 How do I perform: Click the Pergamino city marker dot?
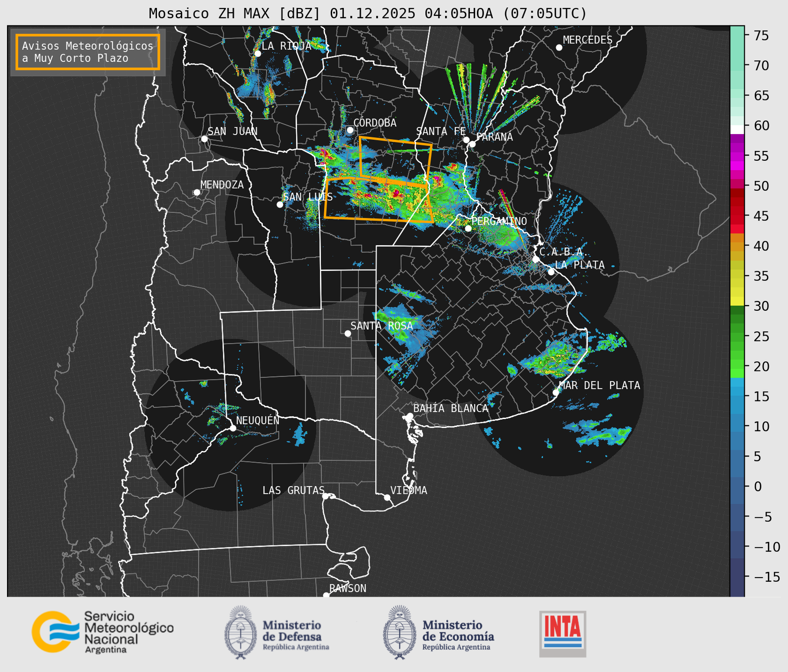click(x=468, y=229)
